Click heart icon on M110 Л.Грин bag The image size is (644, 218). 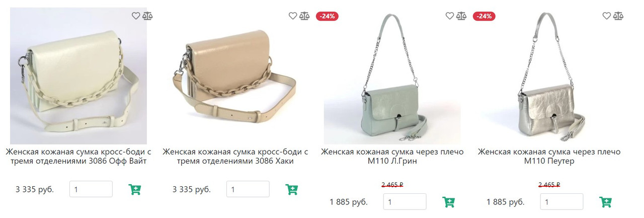[449, 16]
